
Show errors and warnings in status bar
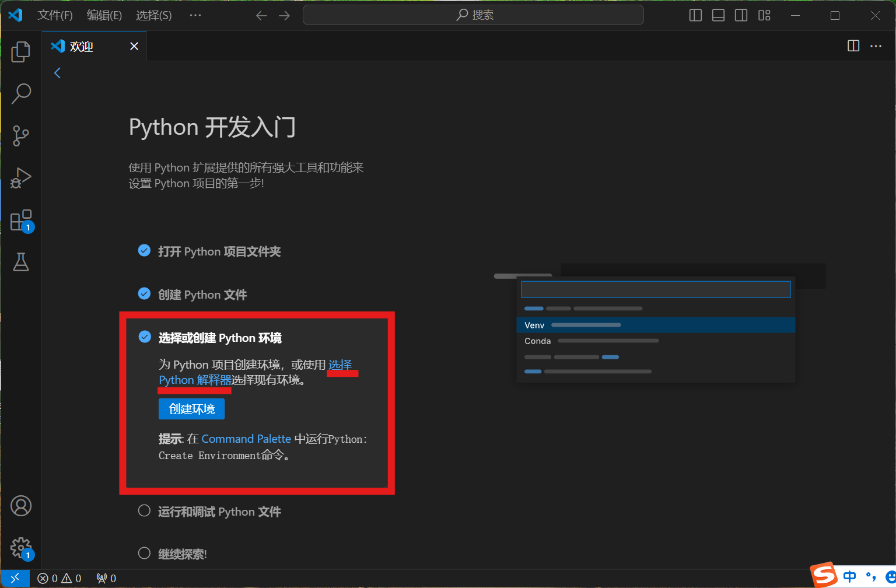click(60, 578)
